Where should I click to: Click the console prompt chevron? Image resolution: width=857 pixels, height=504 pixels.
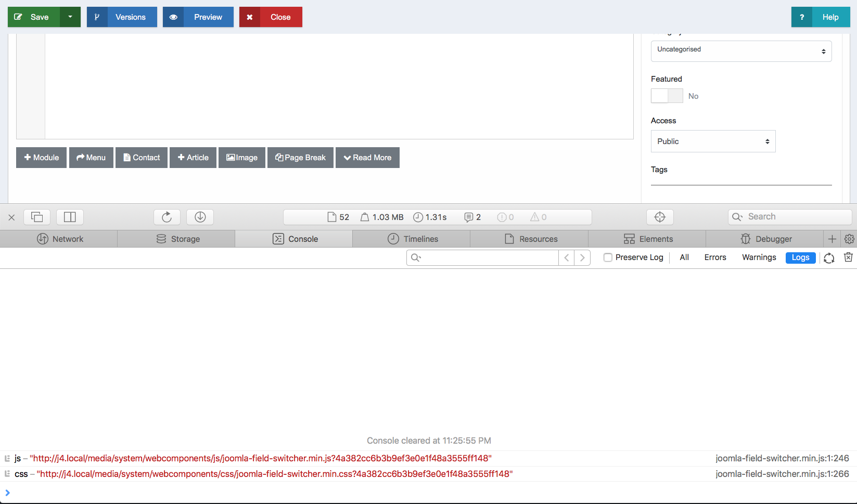(7, 493)
